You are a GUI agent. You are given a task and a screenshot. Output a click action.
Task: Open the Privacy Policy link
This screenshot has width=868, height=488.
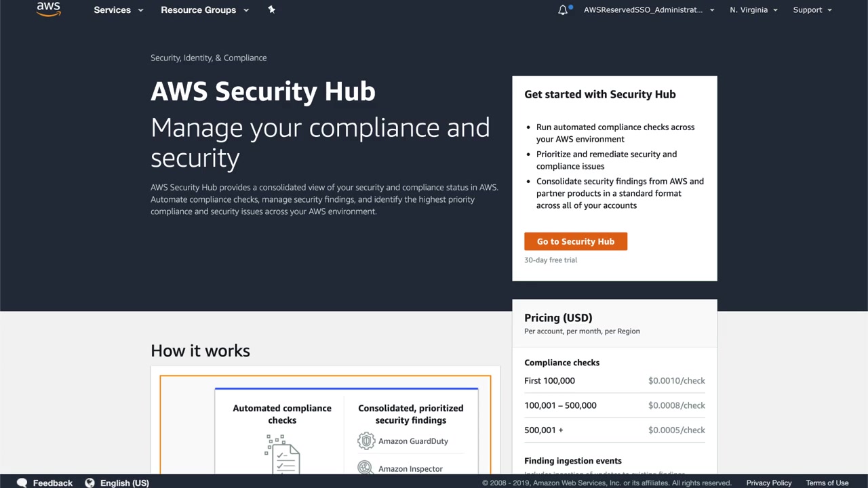point(769,483)
